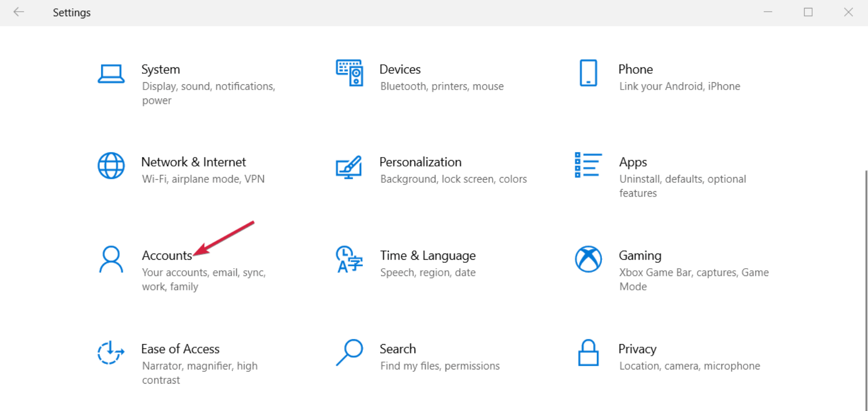The height and width of the screenshot is (411, 868).
Task: Open the Network & Internet heading
Action: pos(194,162)
